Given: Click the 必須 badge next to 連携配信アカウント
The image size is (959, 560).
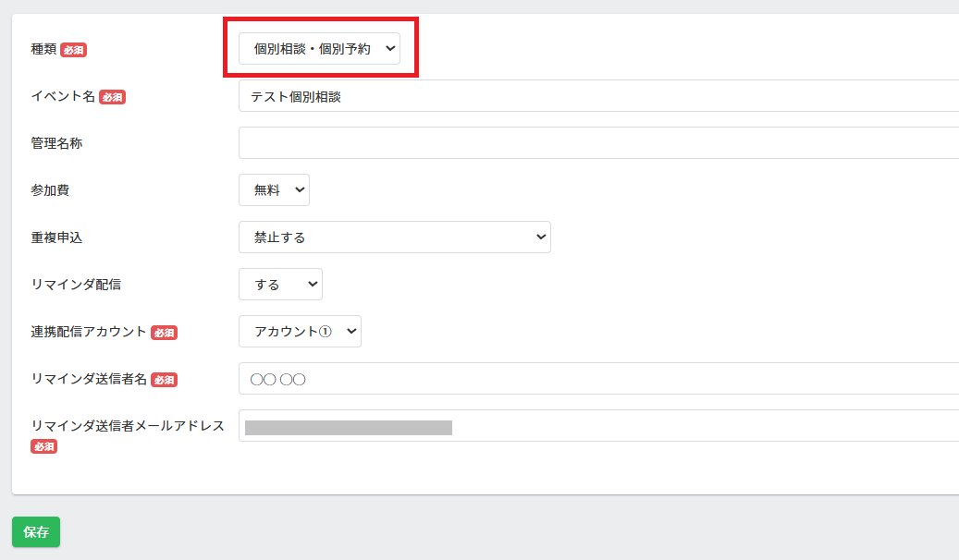Looking at the screenshot, I should pyautogui.click(x=164, y=333).
